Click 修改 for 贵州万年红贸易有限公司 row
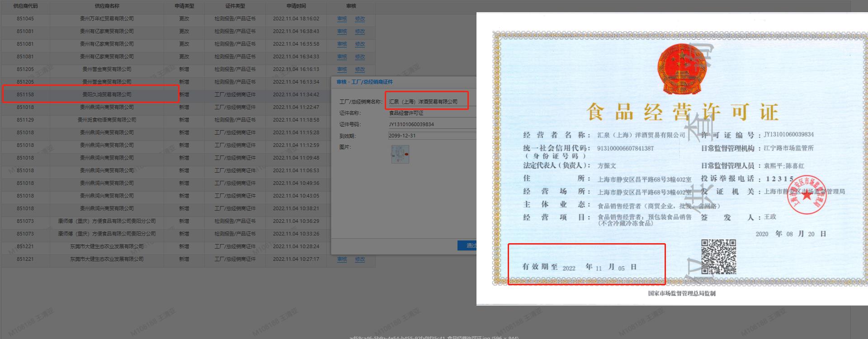This screenshot has height=339, width=868. coord(360,19)
